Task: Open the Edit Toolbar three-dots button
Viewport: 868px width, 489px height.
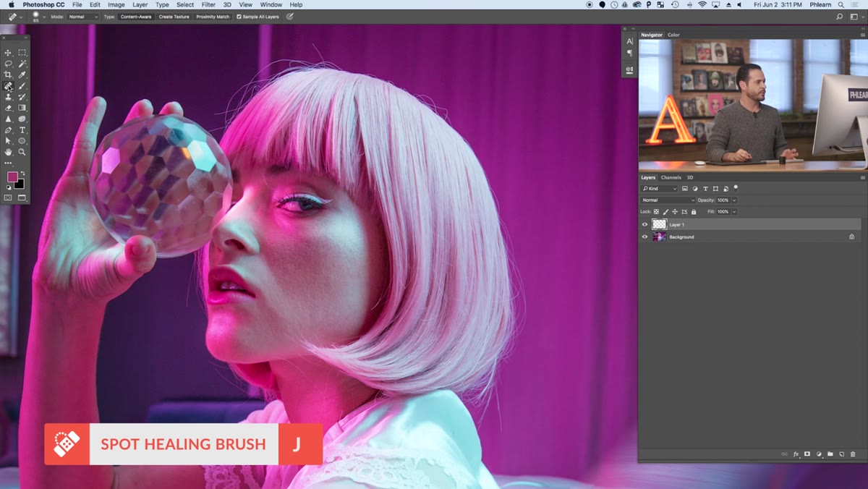Action: click(x=8, y=163)
